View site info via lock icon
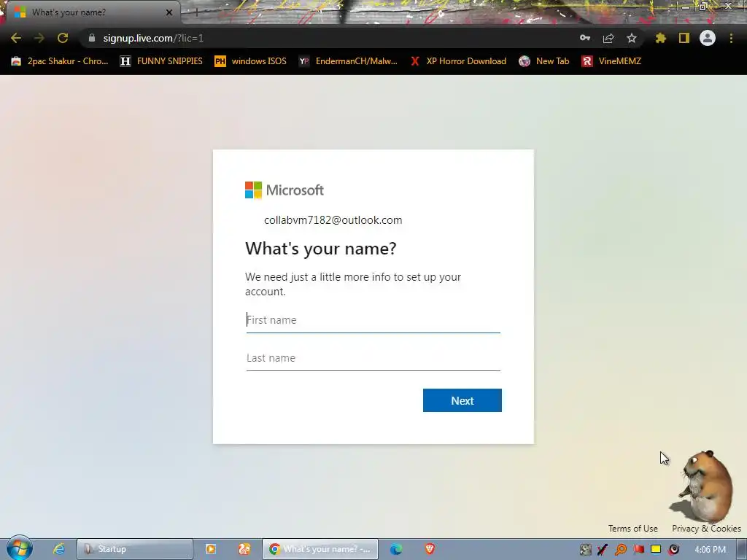The image size is (747, 560). [x=92, y=38]
